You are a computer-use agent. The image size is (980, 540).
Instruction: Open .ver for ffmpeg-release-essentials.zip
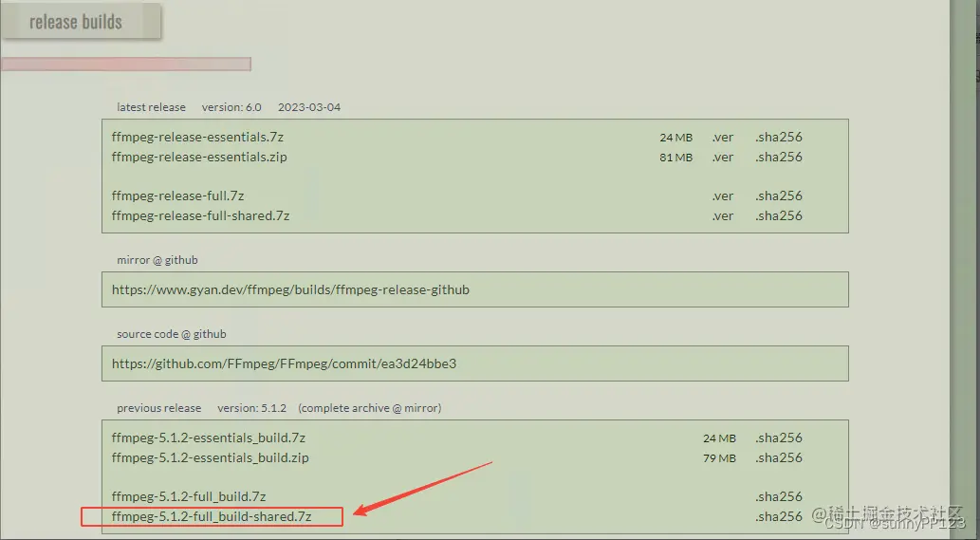(x=723, y=158)
